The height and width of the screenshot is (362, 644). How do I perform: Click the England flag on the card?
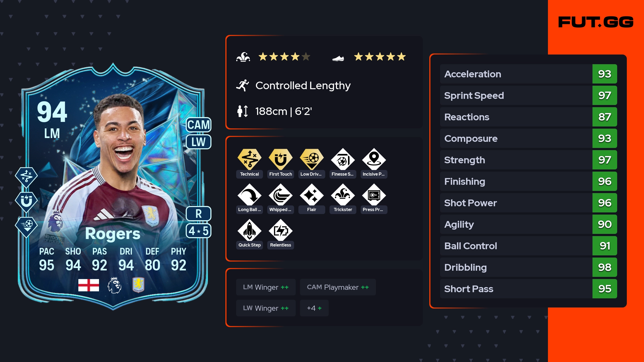89,285
